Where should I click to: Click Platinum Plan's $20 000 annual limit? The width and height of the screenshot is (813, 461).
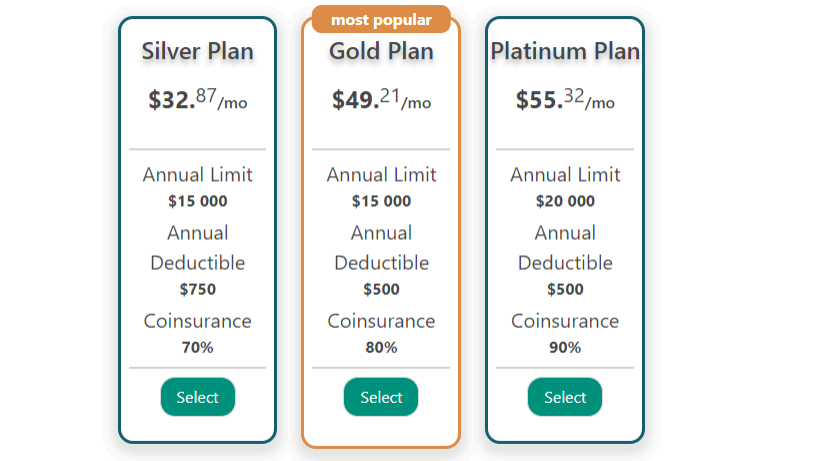565,201
